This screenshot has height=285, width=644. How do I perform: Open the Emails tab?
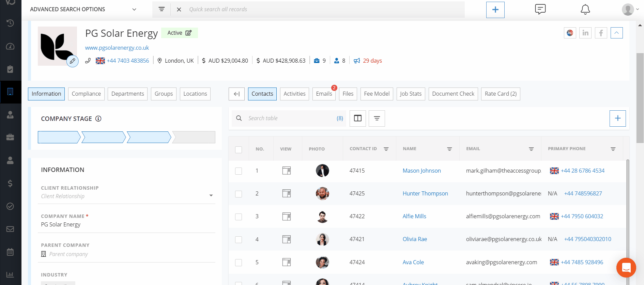pyautogui.click(x=324, y=94)
